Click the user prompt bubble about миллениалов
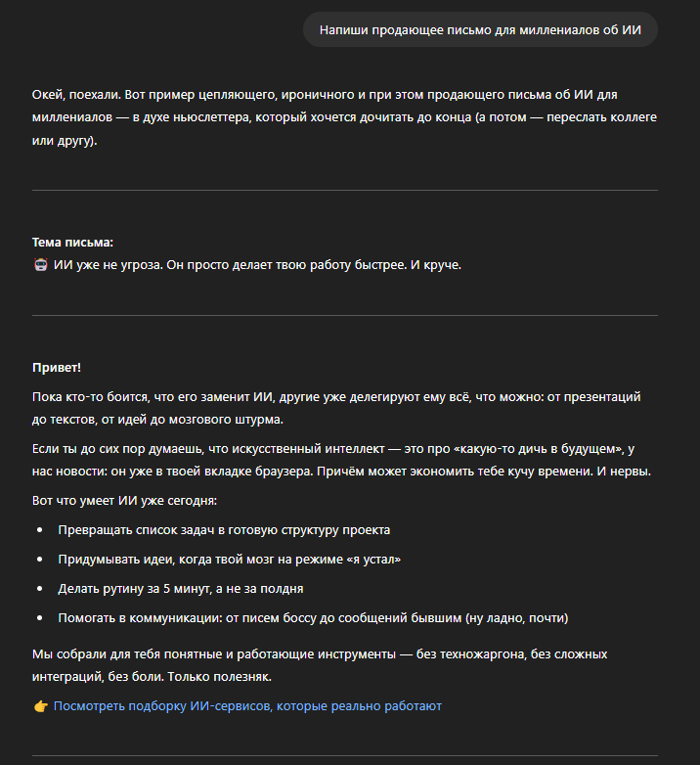The image size is (700, 765). coord(480,30)
